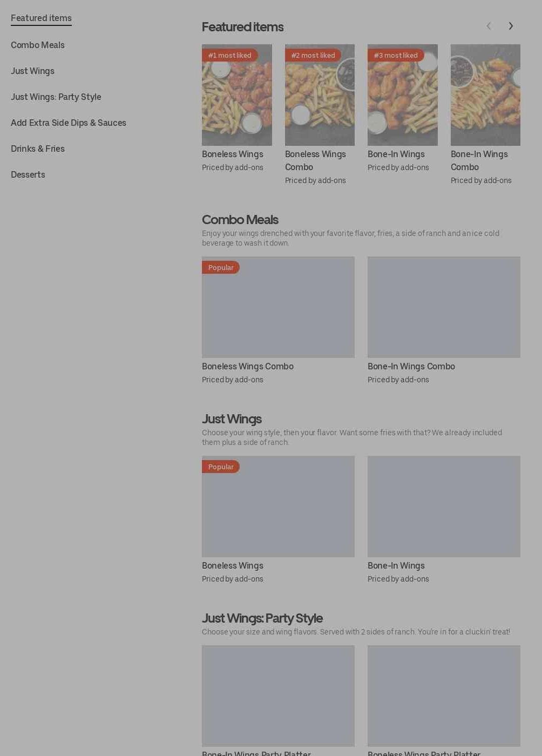Open the Boneless Wings Party Platter image
542x756 pixels.
coord(444,696)
